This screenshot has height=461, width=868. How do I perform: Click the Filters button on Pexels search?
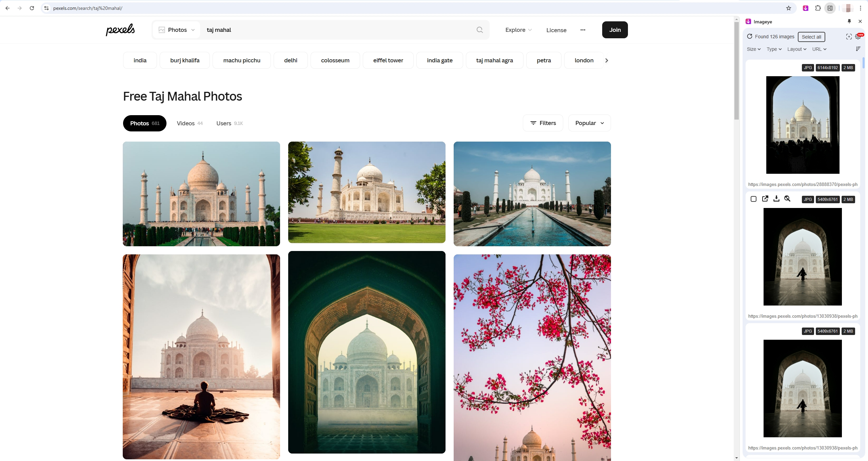[x=543, y=123]
